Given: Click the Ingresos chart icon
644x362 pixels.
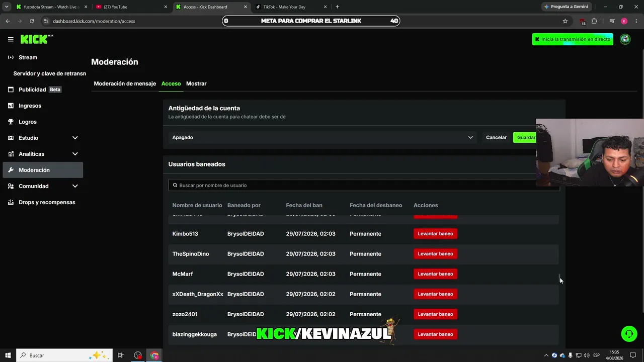Looking at the screenshot, I should coord(11,106).
